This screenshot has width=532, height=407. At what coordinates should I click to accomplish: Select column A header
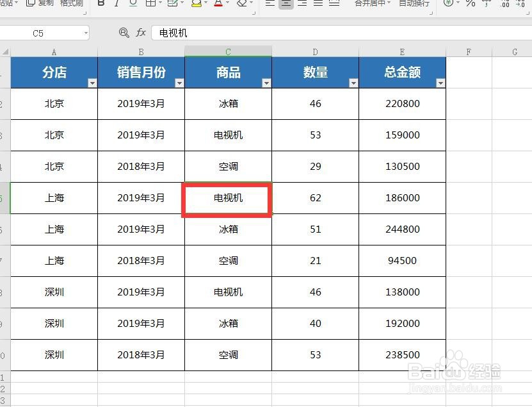coord(54,52)
